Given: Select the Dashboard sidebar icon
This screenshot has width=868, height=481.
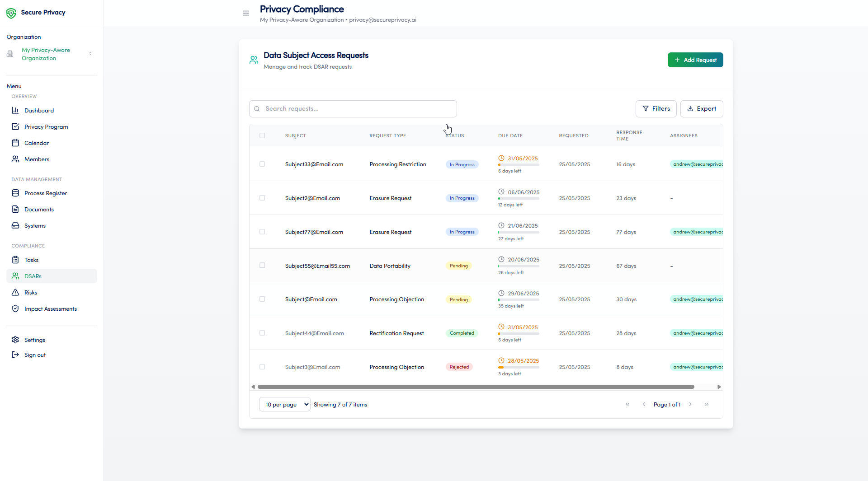Looking at the screenshot, I should [x=15, y=110].
